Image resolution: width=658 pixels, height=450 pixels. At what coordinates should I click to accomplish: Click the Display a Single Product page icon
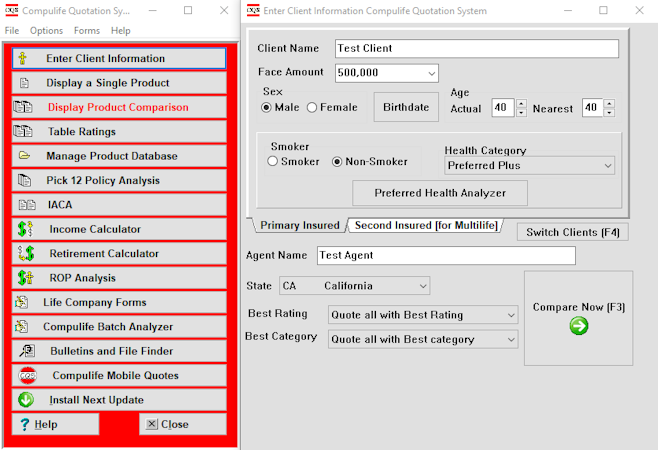[24, 83]
